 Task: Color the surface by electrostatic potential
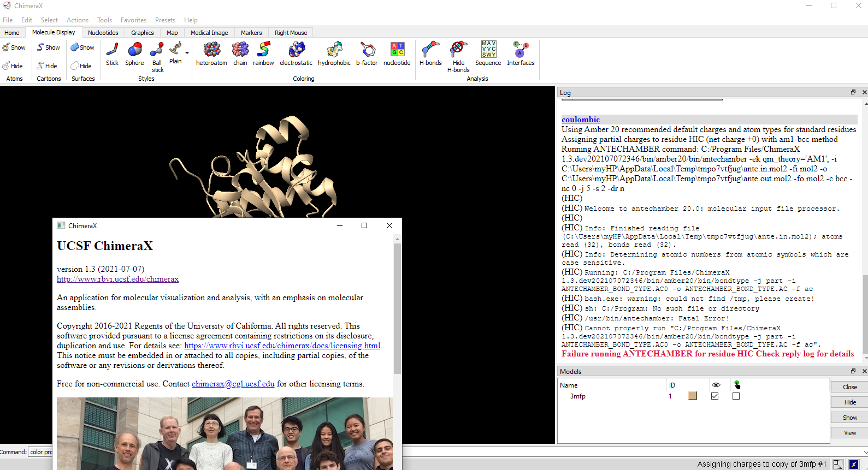[x=296, y=54]
